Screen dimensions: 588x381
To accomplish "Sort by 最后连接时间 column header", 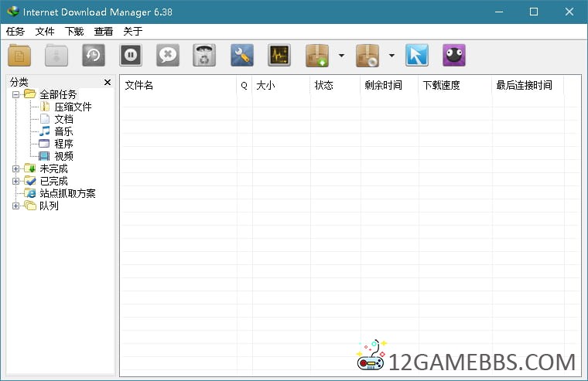I will tap(528, 86).
